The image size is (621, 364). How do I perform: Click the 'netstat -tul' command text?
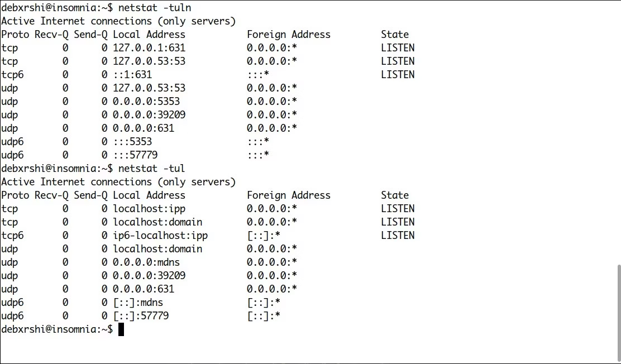[x=152, y=169]
